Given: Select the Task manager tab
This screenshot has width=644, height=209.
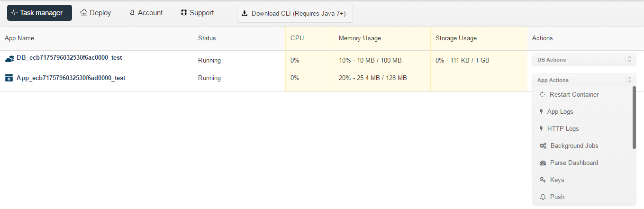Looking at the screenshot, I should pyautogui.click(x=39, y=13).
